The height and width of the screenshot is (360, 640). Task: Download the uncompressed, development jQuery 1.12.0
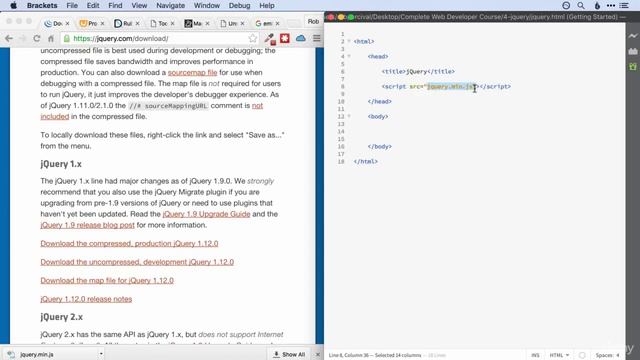tap(137, 262)
